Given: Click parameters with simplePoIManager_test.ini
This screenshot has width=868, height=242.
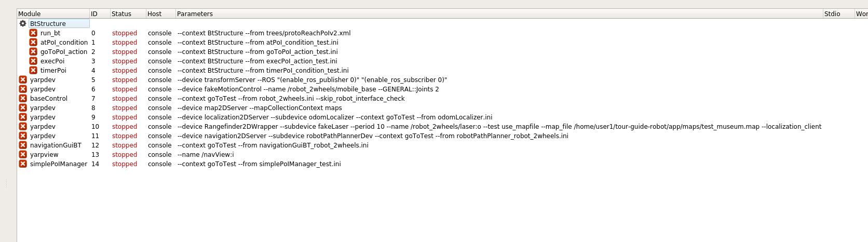Looking at the screenshot, I should click(x=259, y=164).
